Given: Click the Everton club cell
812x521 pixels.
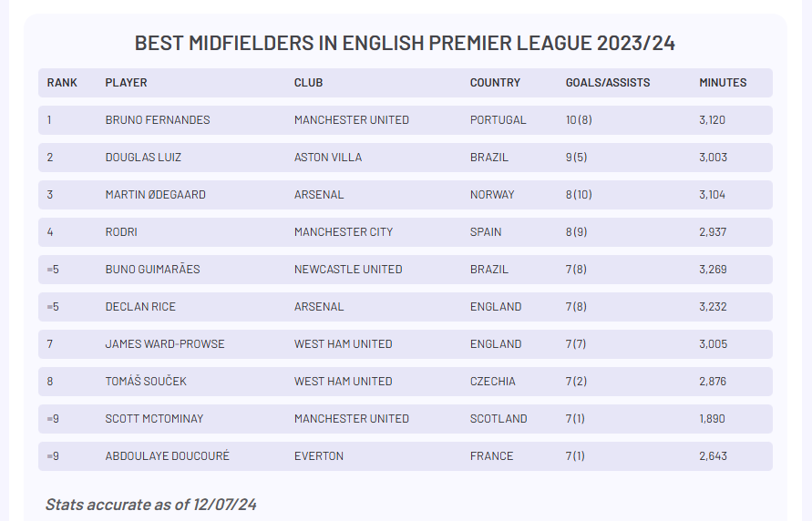Looking at the screenshot, I should (x=318, y=455).
